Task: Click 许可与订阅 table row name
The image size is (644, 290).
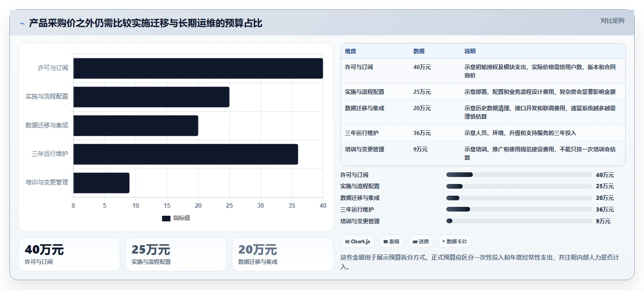Action: (359, 67)
